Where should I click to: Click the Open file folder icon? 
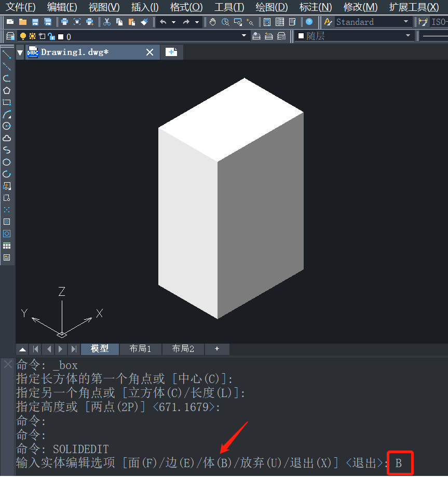coord(23,22)
